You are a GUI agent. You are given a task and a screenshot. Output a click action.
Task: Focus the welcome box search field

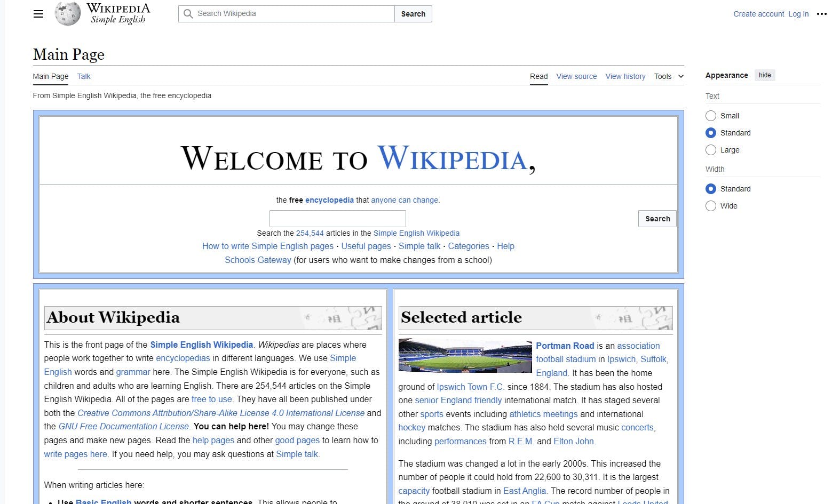[x=337, y=219]
